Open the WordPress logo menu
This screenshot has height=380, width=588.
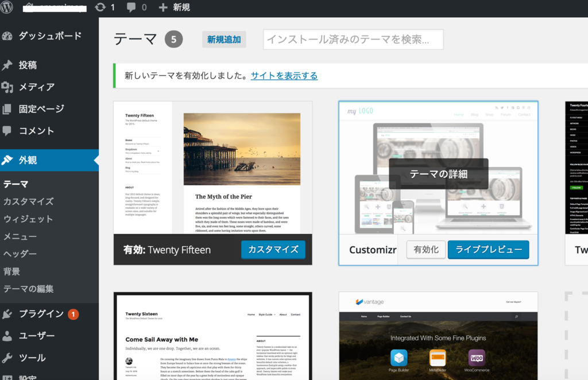(x=7, y=7)
